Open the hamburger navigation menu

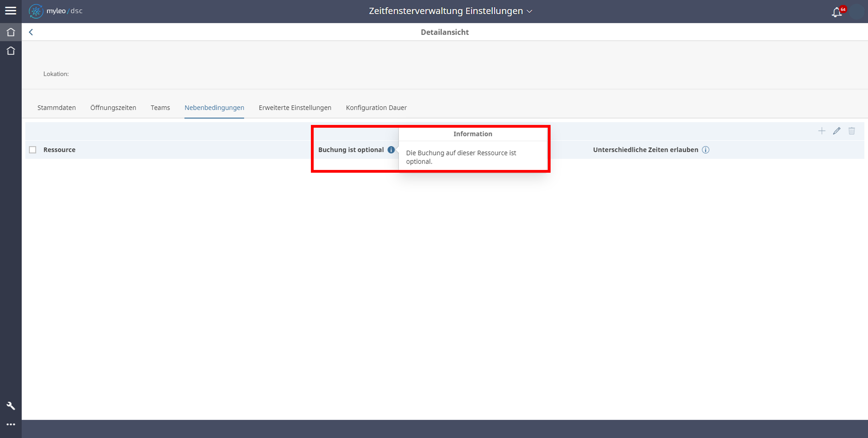[10, 11]
